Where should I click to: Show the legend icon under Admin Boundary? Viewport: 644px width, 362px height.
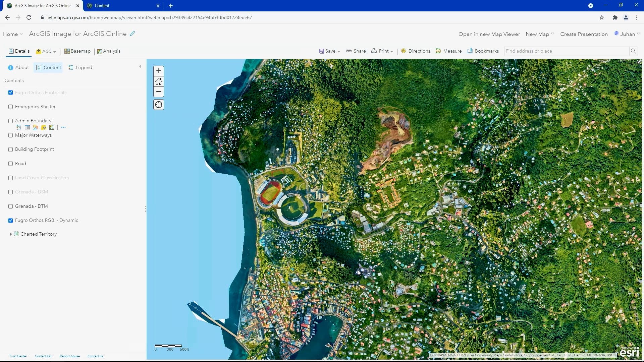18,127
